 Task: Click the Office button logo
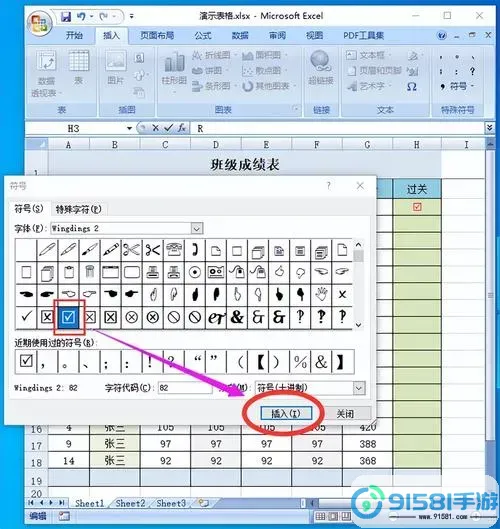pos(39,23)
